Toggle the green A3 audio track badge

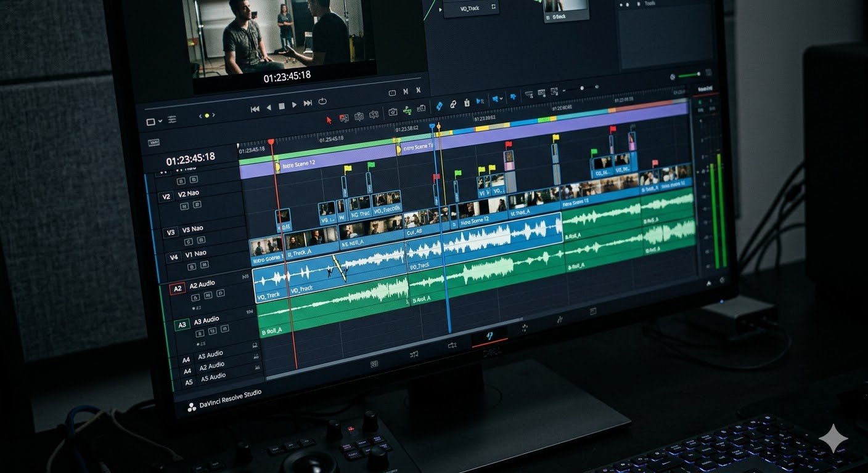[x=182, y=325]
